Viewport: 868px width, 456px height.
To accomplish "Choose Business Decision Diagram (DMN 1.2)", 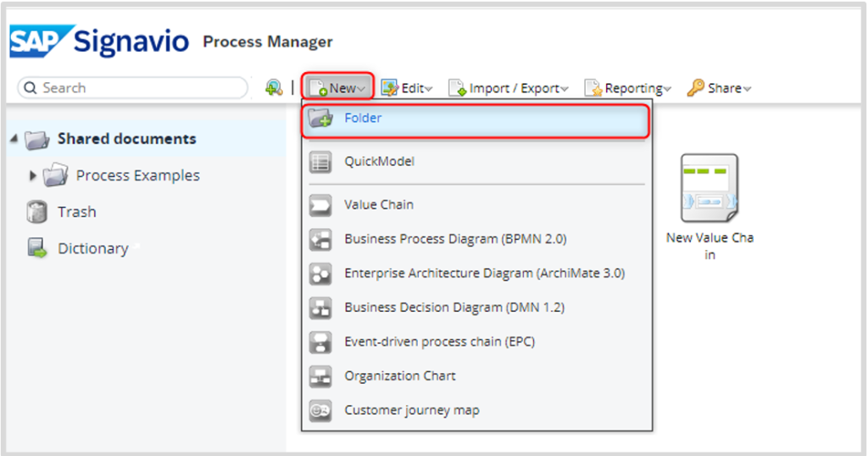I will pyautogui.click(x=476, y=308).
